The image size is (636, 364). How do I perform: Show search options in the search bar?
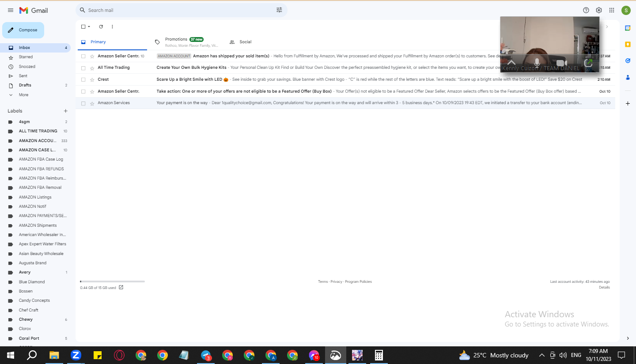click(x=279, y=10)
